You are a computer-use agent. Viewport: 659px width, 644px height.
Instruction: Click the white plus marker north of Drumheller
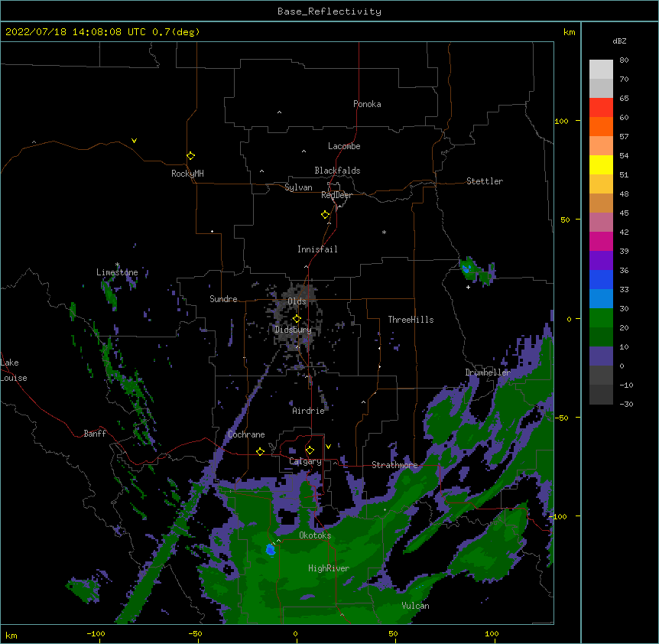468,287
